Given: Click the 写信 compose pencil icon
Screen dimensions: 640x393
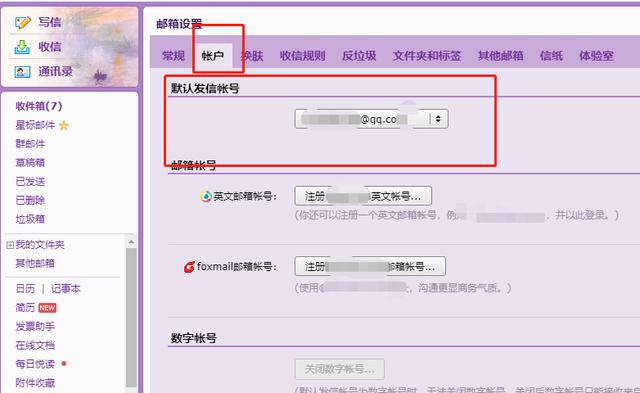Looking at the screenshot, I should [x=22, y=22].
